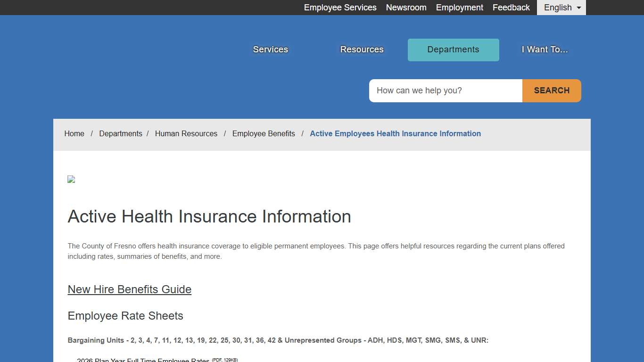
Task: Expand the I Want To... menu
Action: click(545, 49)
